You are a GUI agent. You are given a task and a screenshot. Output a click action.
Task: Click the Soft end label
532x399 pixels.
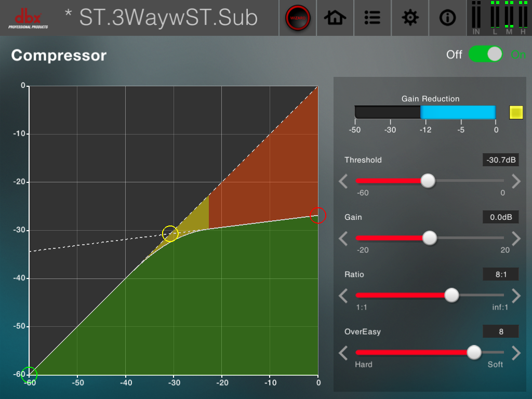495,364
